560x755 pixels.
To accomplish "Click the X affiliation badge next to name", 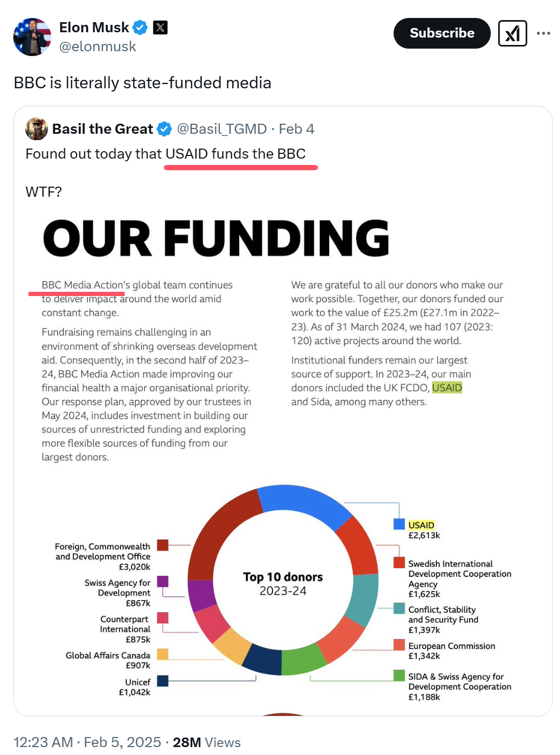I will pyautogui.click(x=160, y=27).
